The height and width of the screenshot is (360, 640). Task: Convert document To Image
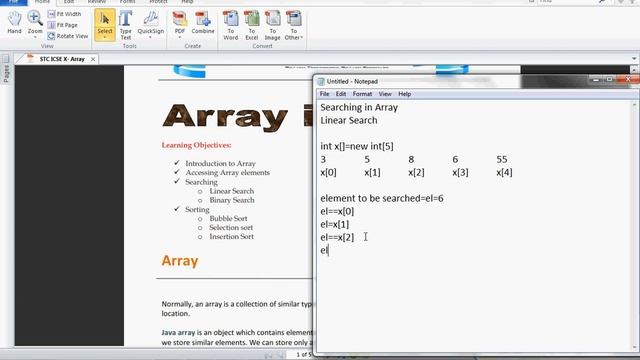point(273,25)
